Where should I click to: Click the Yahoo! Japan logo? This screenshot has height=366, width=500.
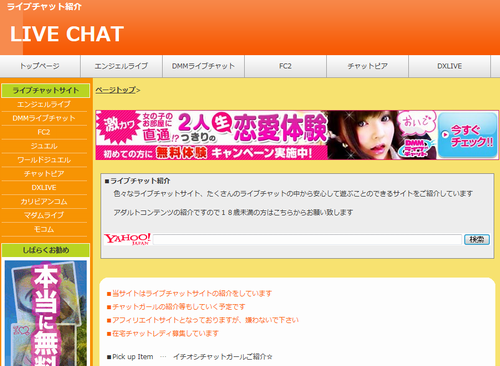pyautogui.click(x=128, y=239)
